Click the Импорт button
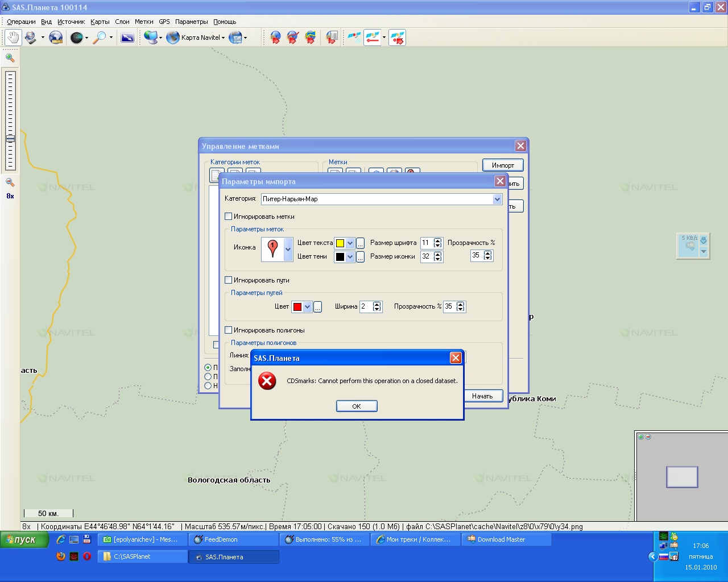728x582 pixels. [503, 165]
